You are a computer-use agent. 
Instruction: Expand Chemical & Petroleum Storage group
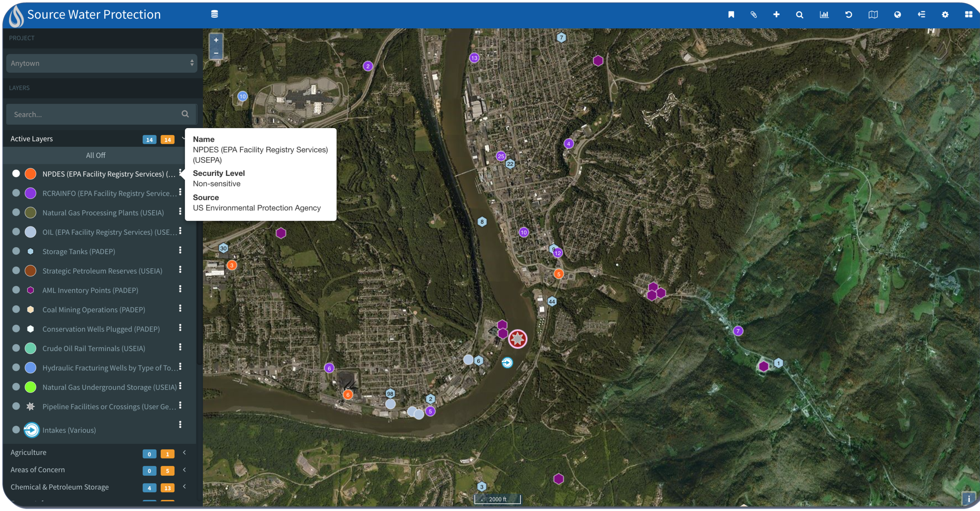(x=184, y=487)
